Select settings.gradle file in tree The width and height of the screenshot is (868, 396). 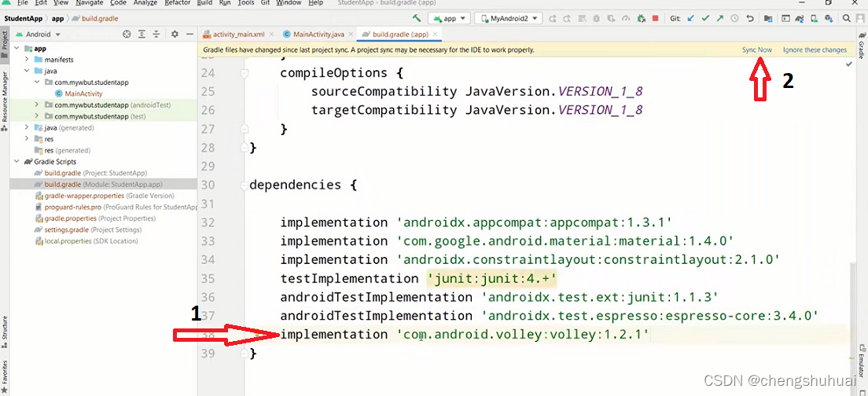point(88,229)
